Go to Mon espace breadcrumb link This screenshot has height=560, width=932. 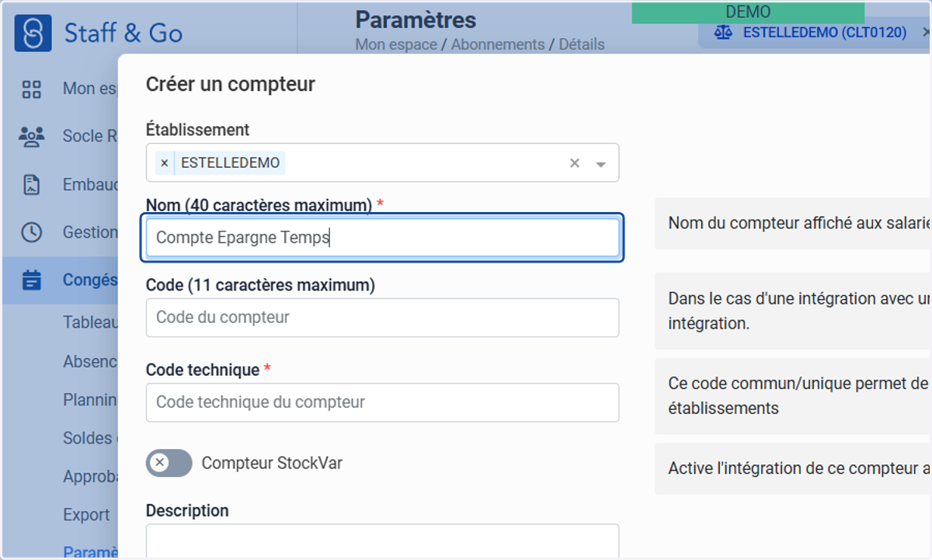[396, 44]
